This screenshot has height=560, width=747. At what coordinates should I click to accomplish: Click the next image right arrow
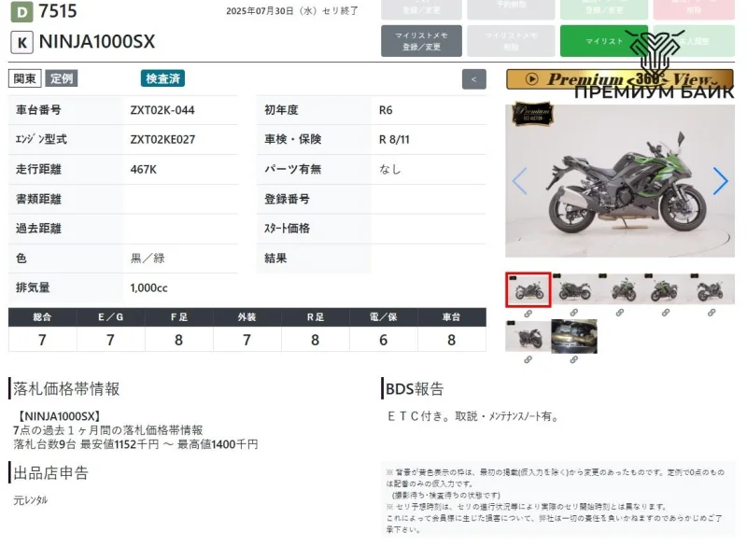(720, 181)
